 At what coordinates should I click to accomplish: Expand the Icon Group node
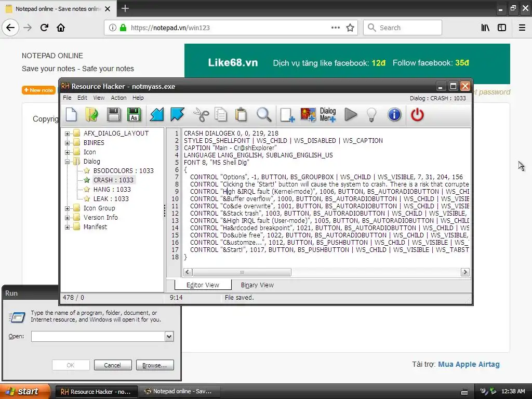tap(67, 208)
